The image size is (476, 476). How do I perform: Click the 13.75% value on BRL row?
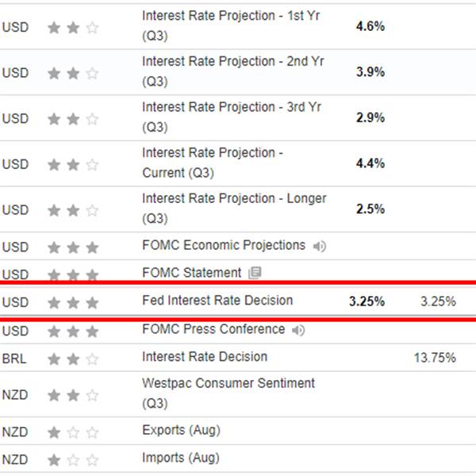coord(435,358)
